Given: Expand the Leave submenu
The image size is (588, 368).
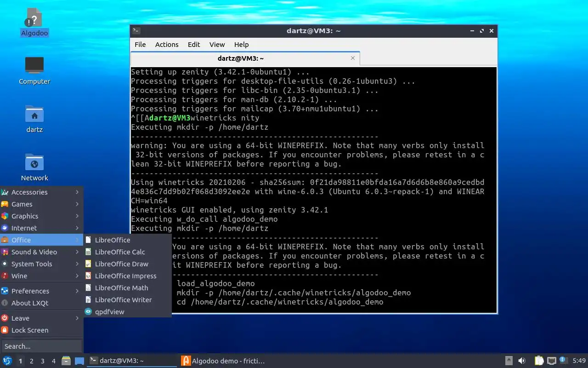Looking at the screenshot, I should 41,318.
